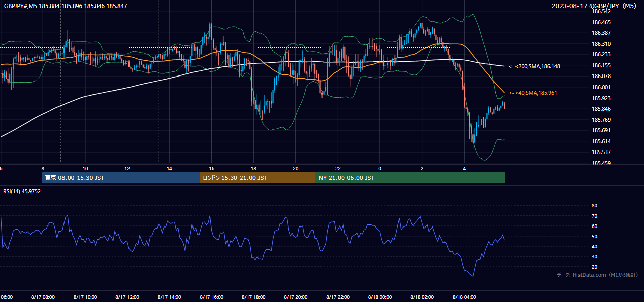
Task: Click price axis value 185.459
Action: point(601,163)
